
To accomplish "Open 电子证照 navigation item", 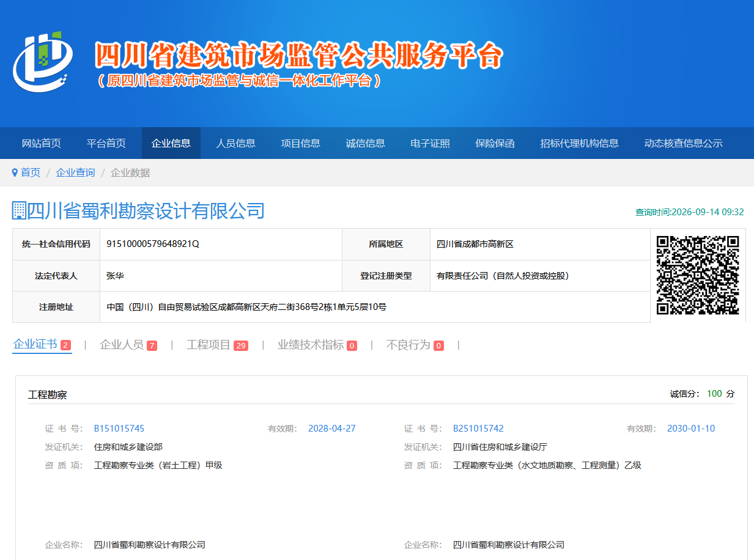I will (x=431, y=143).
